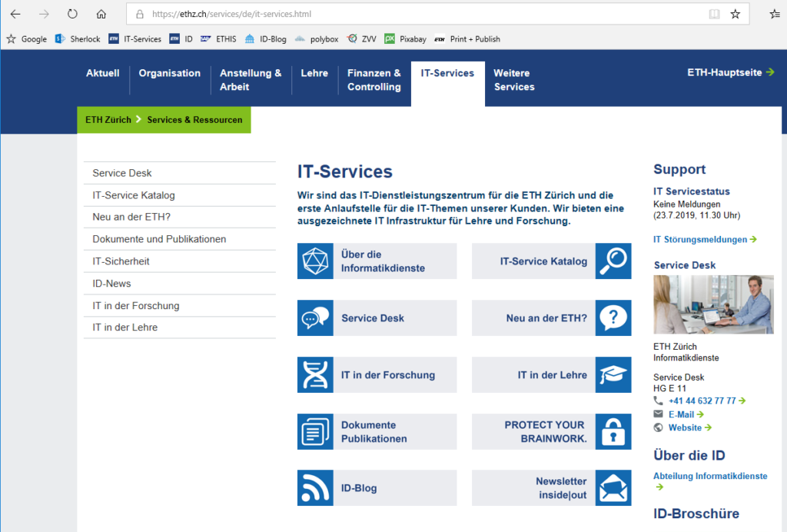The height and width of the screenshot is (532, 787).
Task: Open the Pixabay bookmark
Action: [405, 39]
